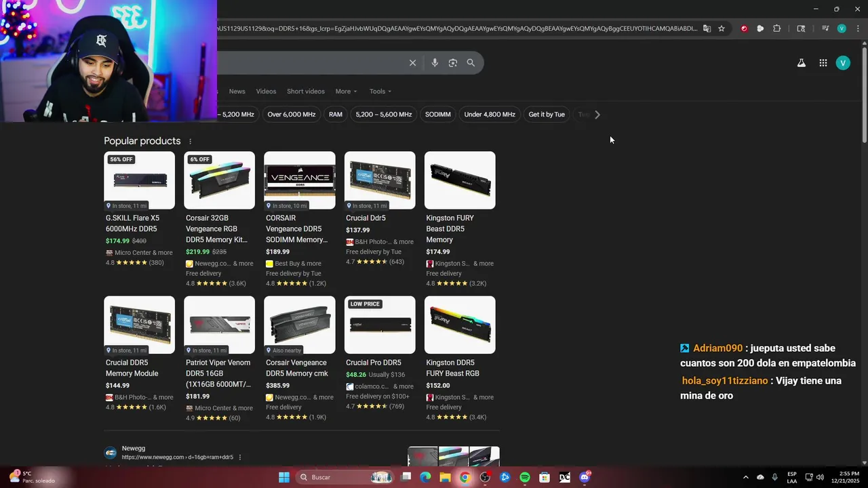Start voice search with microphone icon
This screenshot has height=488, width=868.
click(435, 63)
